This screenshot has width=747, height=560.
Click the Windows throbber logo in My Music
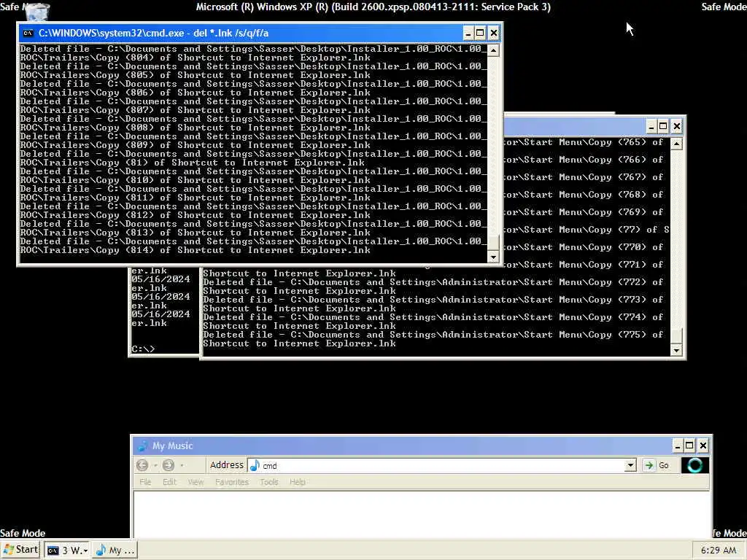694,465
